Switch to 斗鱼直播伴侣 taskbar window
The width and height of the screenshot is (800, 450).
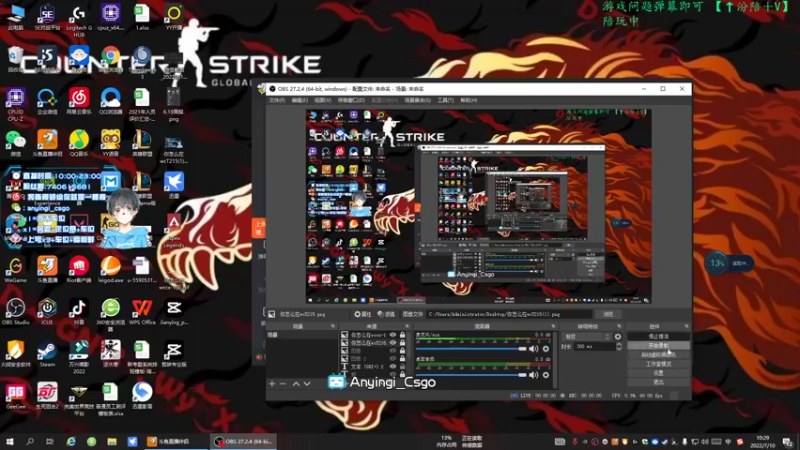pyautogui.click(x=174, y=441)
